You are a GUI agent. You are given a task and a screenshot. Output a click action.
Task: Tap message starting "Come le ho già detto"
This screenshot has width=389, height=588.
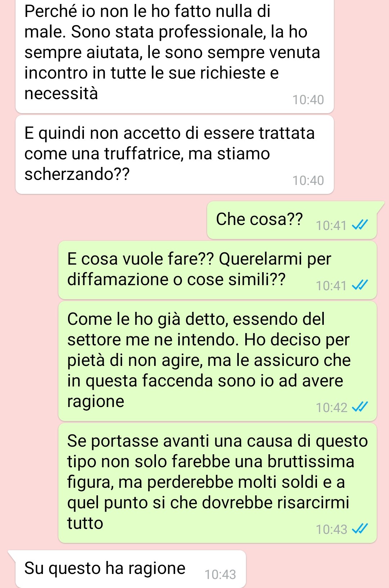pos(218,361)
